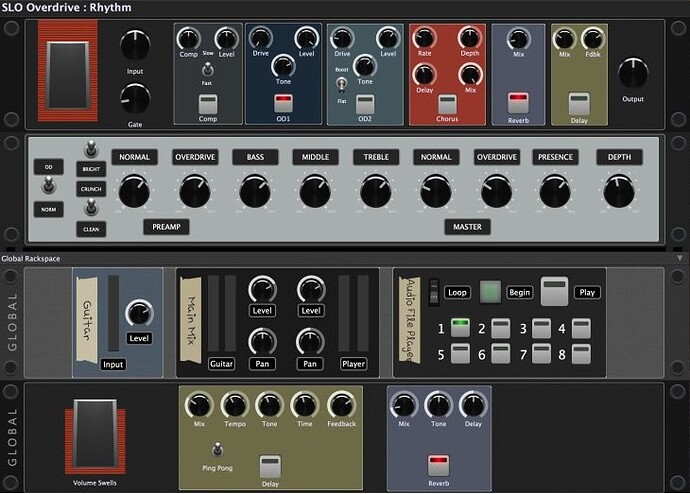Click the Chorus Mix knob

(470, 74)
